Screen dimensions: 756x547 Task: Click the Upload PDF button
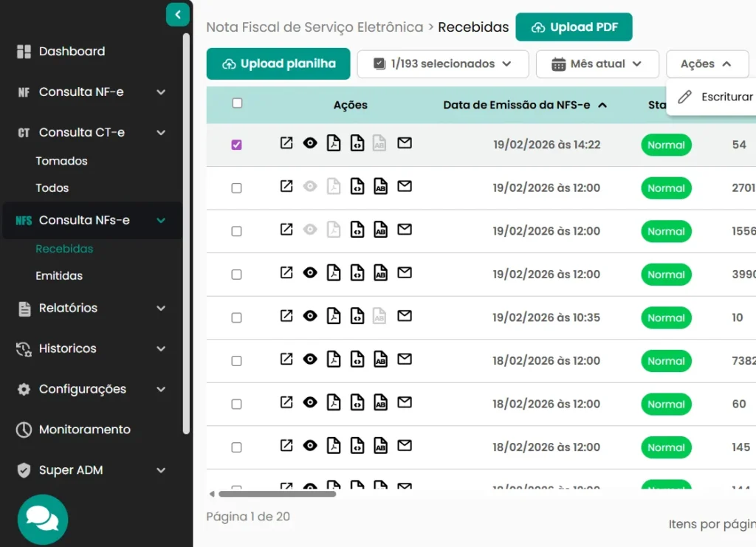[574, 27]
